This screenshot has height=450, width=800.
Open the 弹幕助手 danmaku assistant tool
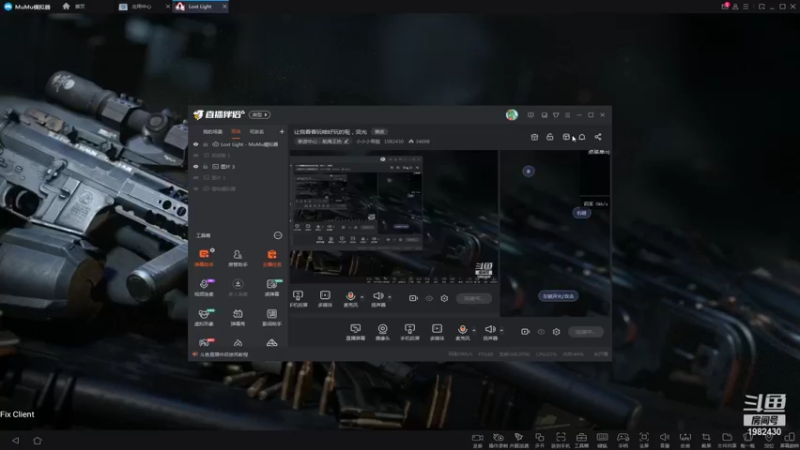click(x=204, y=258)
